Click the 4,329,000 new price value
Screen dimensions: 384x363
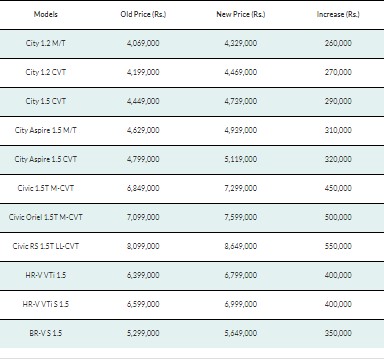241,43
